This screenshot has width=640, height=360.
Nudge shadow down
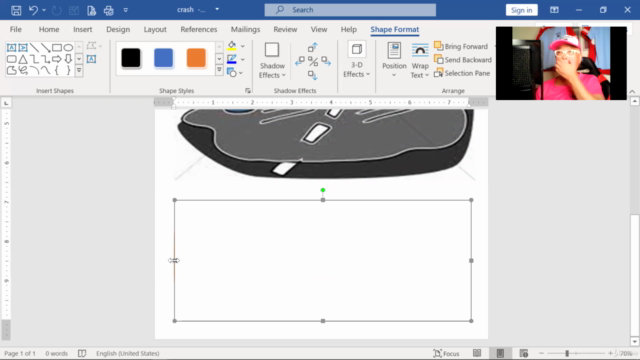coord(313,75)
